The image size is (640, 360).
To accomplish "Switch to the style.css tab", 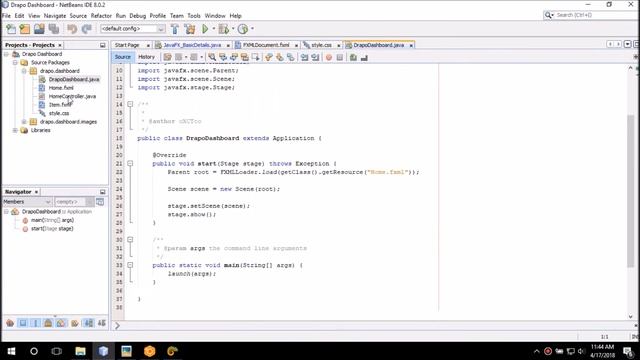I will coord(321,45).
